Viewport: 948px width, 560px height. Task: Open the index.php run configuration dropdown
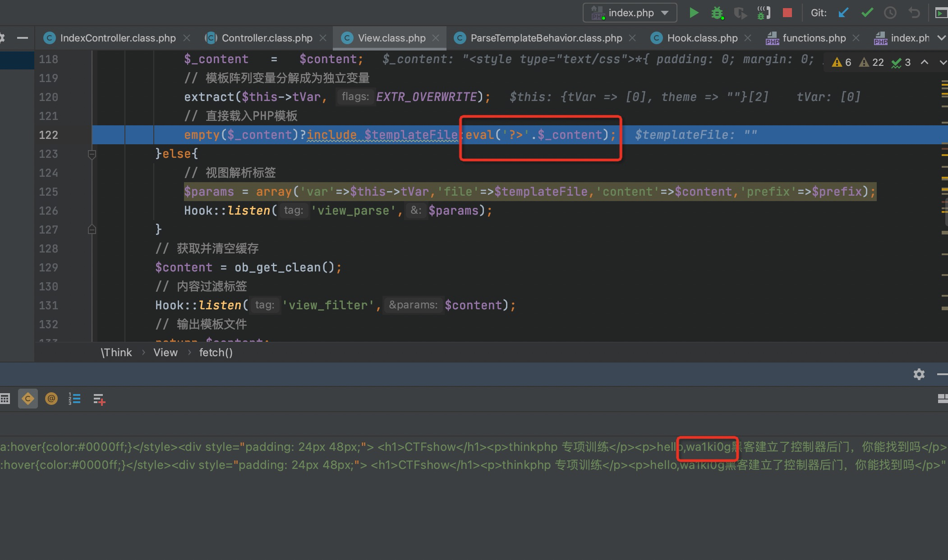[630, 13]
